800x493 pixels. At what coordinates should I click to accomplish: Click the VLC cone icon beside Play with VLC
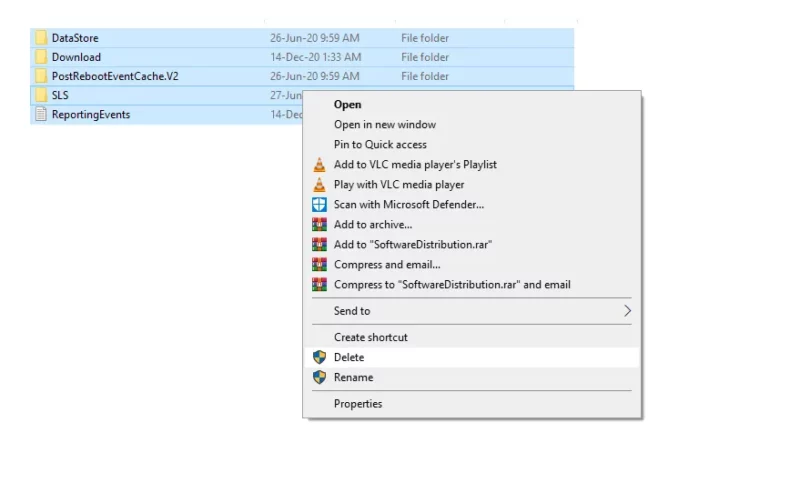pos(319,184)
